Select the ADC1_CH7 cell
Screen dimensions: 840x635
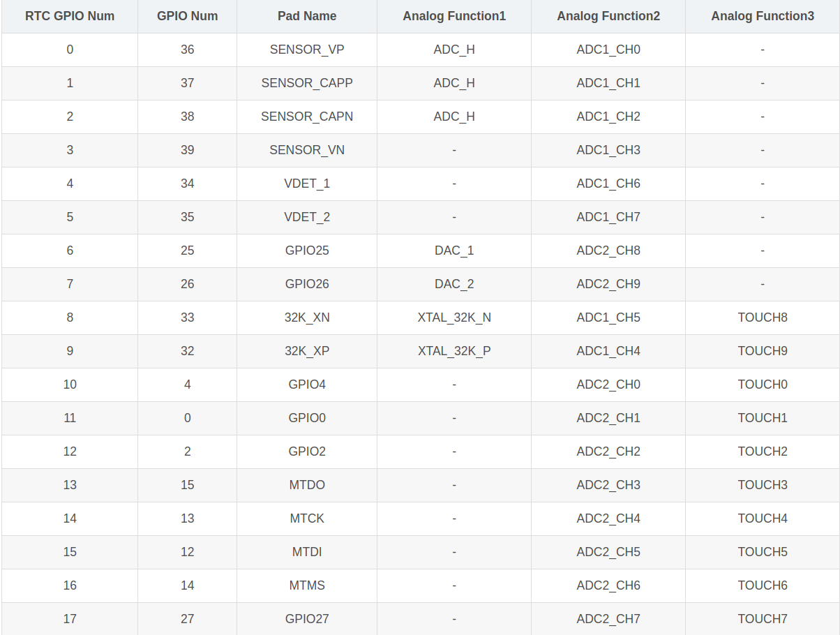tap(608, 217)
